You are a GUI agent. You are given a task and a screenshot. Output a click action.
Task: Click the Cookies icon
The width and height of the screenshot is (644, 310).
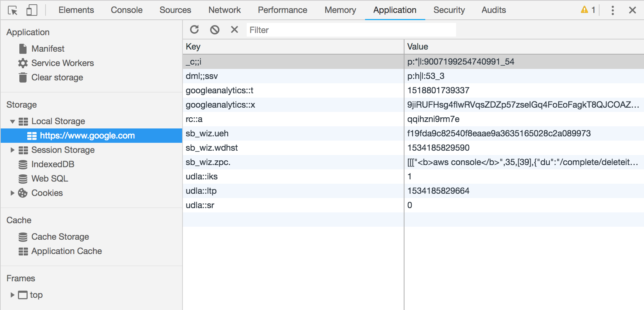[x=23, y=193]
